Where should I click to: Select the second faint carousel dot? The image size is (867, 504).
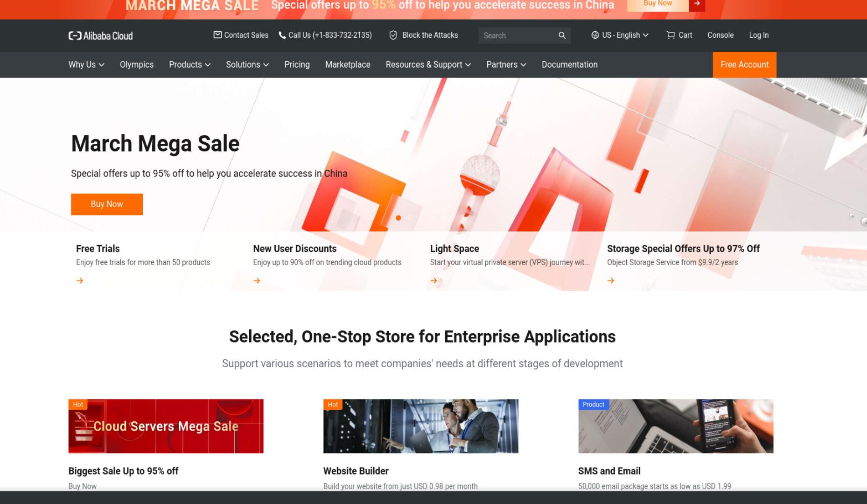click(x=410, y=218)
